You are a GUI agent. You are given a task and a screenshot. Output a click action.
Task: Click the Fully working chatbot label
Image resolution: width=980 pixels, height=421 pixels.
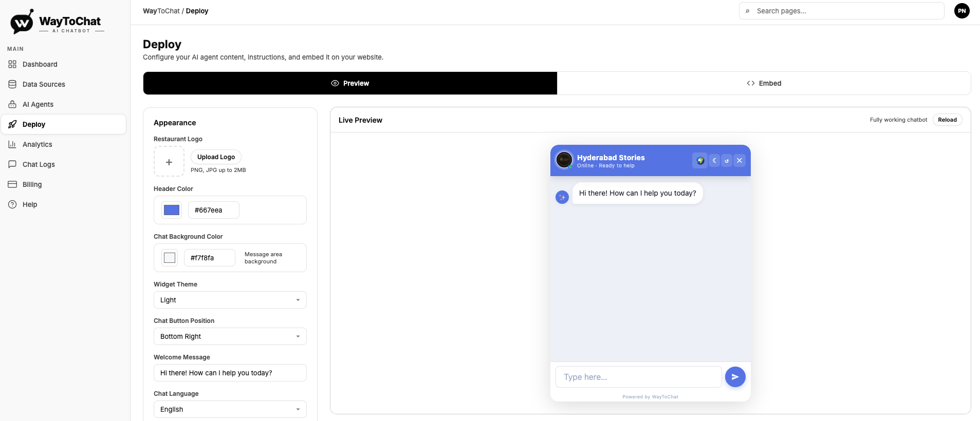coord(898,120)
